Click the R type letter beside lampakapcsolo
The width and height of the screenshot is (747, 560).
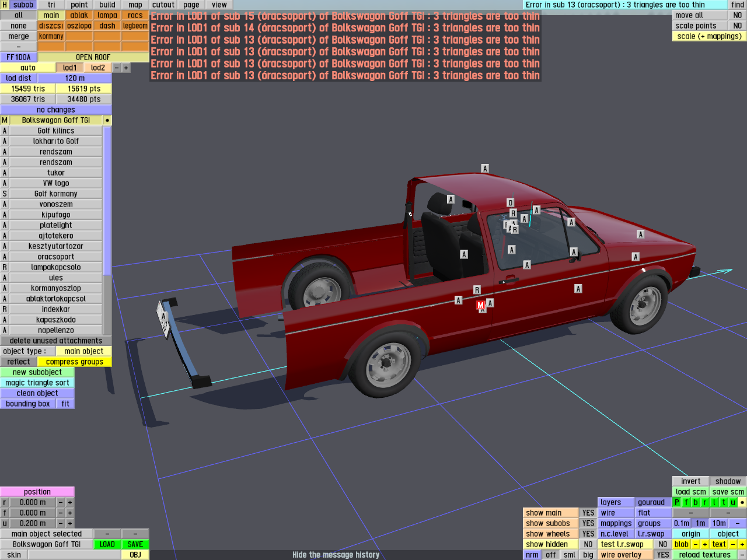pyautogui.click(x=5, y=267)
